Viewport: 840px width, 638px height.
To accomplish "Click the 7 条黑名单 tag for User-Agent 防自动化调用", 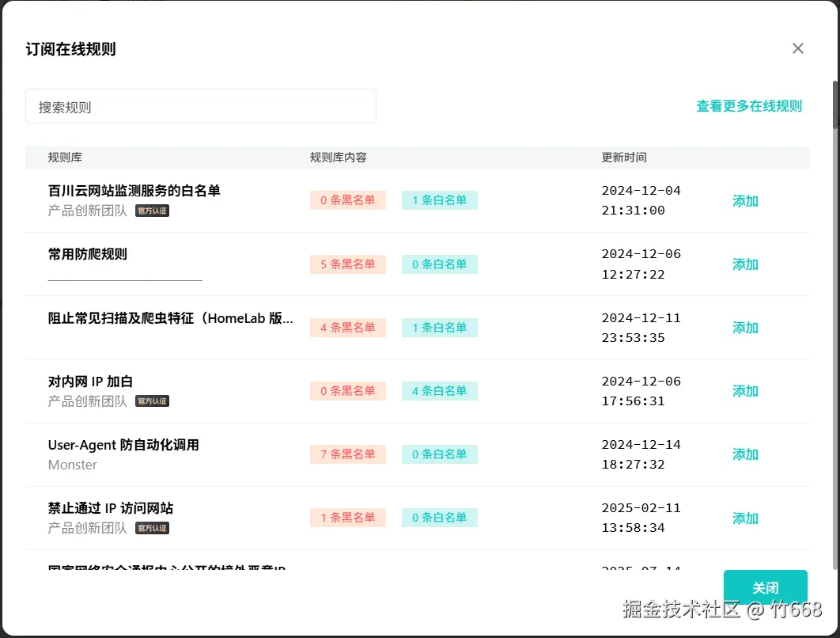I will [x=348, y=454].
